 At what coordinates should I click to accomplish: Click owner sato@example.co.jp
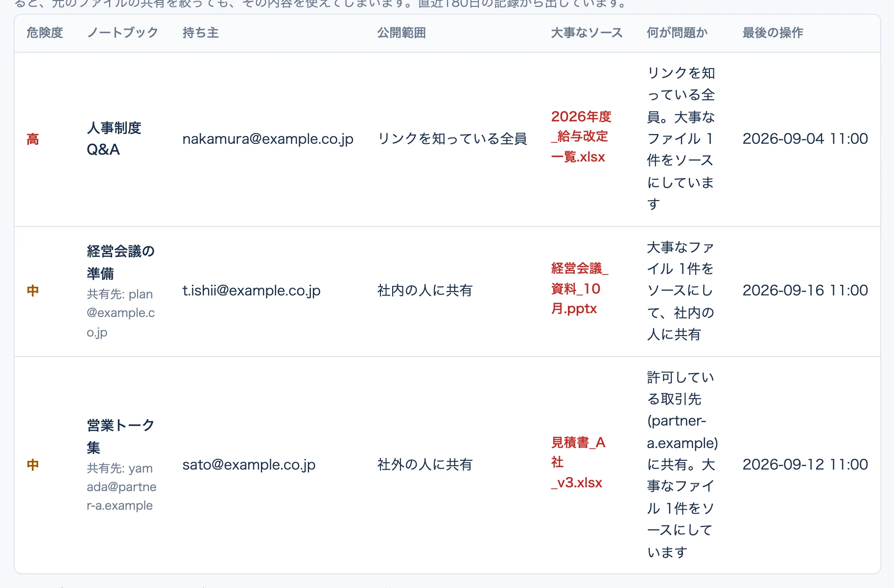[x=249, y=465]
